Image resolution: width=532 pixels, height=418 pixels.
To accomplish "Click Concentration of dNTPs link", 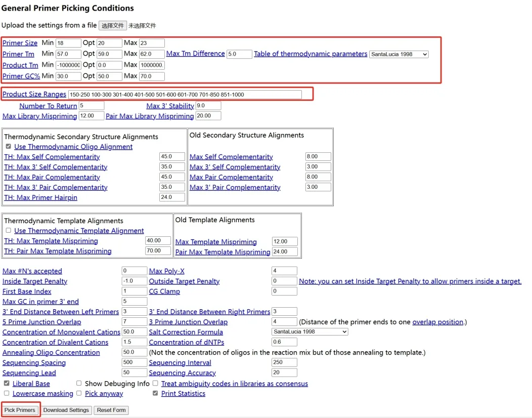I will click(x=187, y=342).
